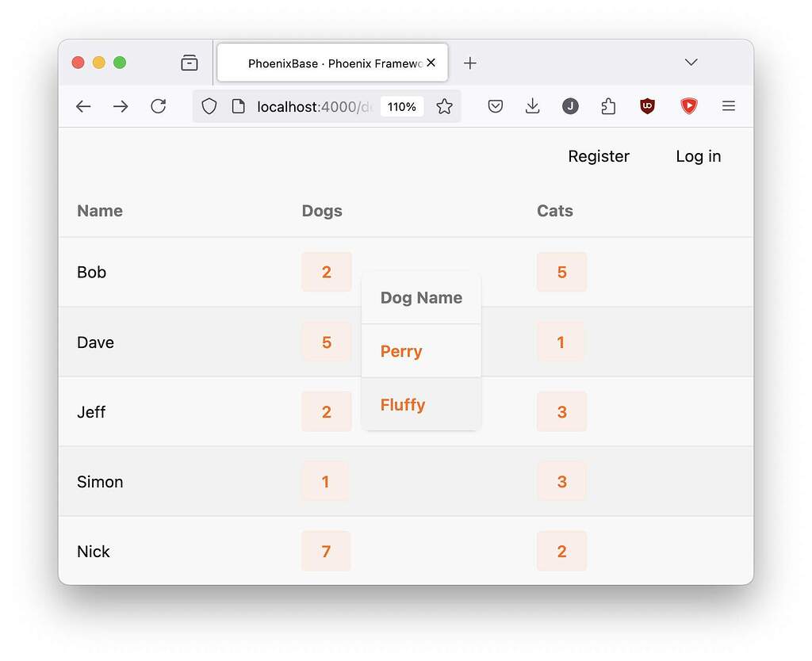Open the Downloads icon in the toolbar
The image size is (812, 661).
tap(532, 106)
